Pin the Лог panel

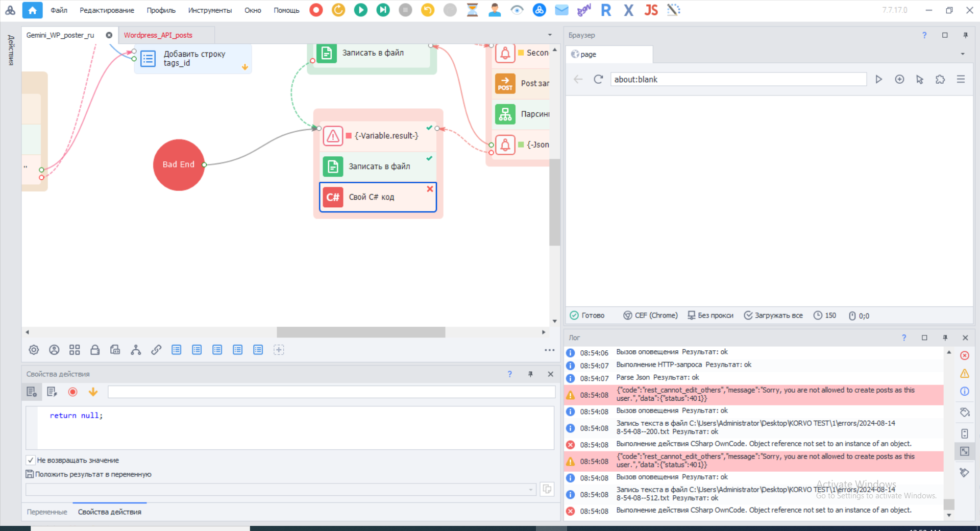(x=945, y=337)
